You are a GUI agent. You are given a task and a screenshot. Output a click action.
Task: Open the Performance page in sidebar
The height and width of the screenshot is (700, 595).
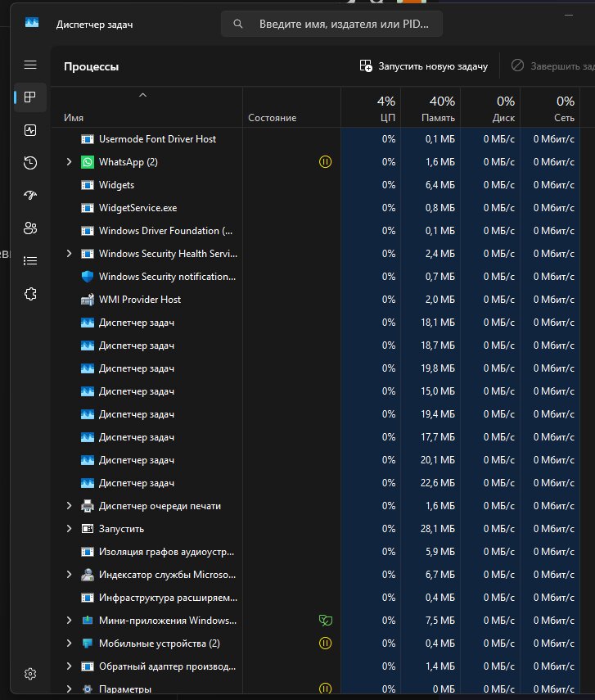(x=30, y=130)
